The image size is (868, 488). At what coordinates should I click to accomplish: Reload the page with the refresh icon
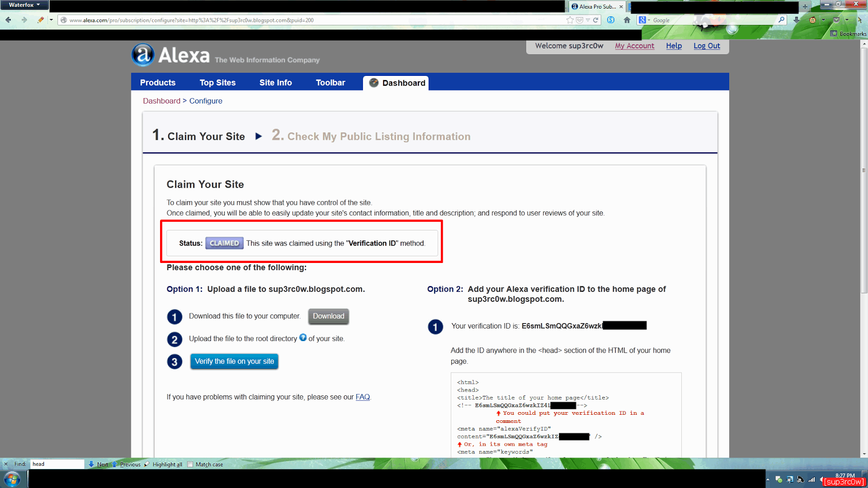596,20
